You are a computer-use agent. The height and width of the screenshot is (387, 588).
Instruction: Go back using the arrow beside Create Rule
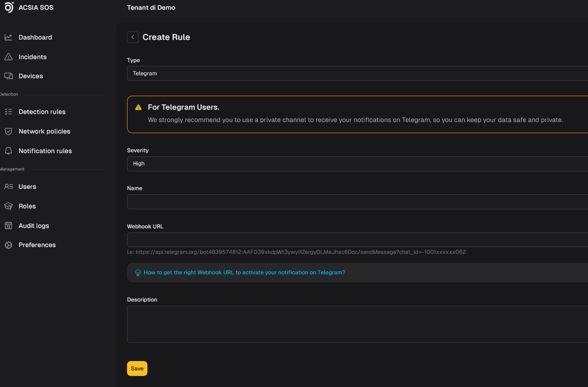[x=133, y=37]
